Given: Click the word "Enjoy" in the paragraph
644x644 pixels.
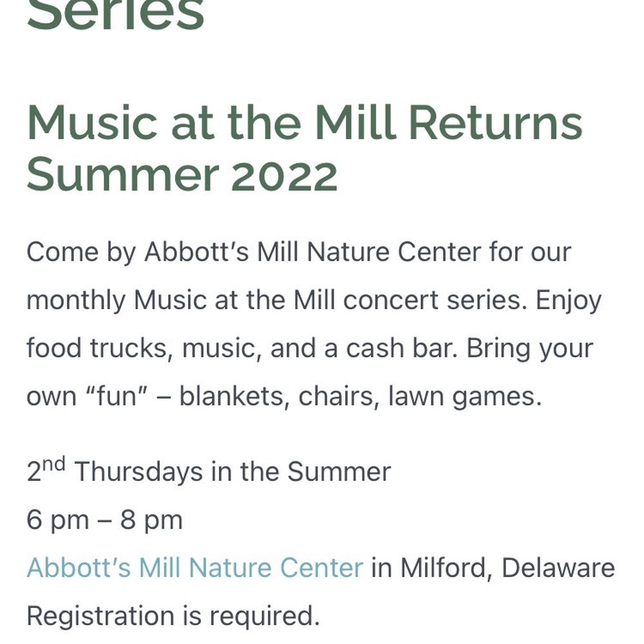Looking at the screenshot, I should coord(569,301).
